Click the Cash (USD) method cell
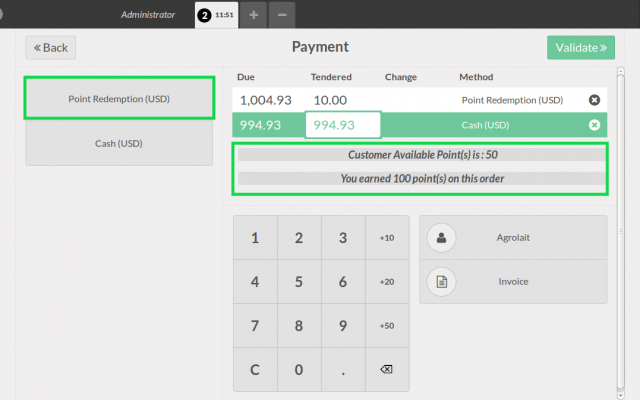 tap(485, 125)
